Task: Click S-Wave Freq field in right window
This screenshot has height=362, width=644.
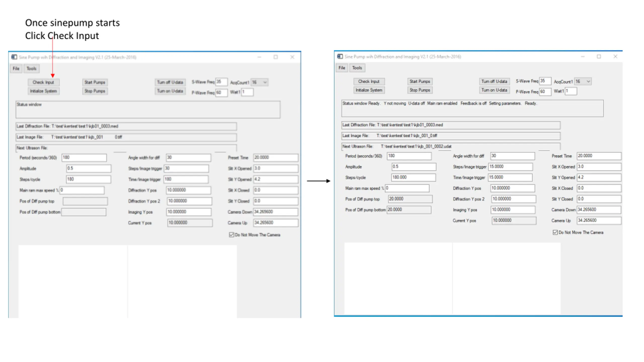Action: (x=545, y=81)
